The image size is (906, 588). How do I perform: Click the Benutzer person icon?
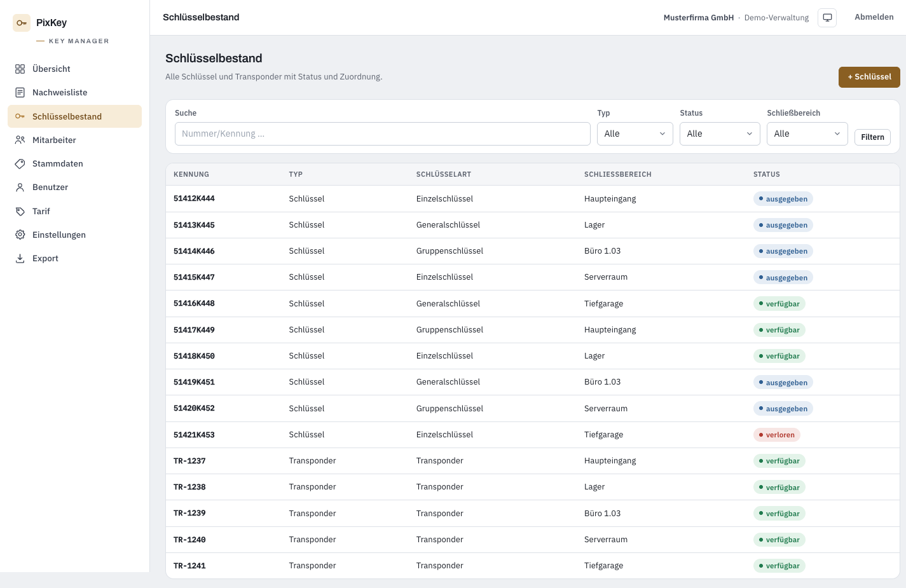click(x=20, y=187)
